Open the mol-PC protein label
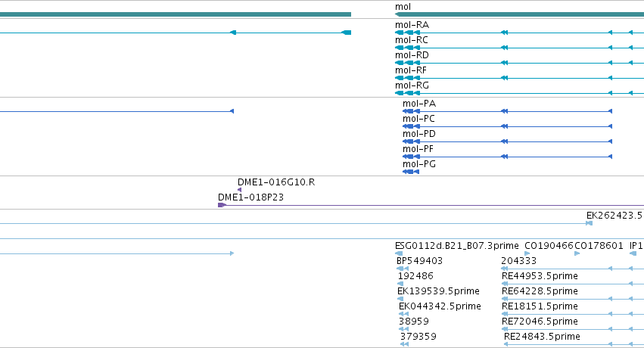This screenshot has height=348, width=644. coord(418,119)
